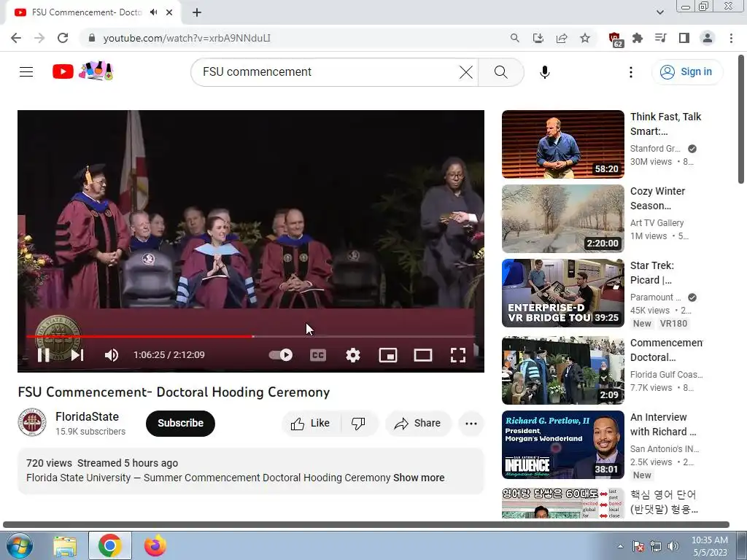Open more actions ellipsis under video
747x560 pixels.
[x=471, y=424]
